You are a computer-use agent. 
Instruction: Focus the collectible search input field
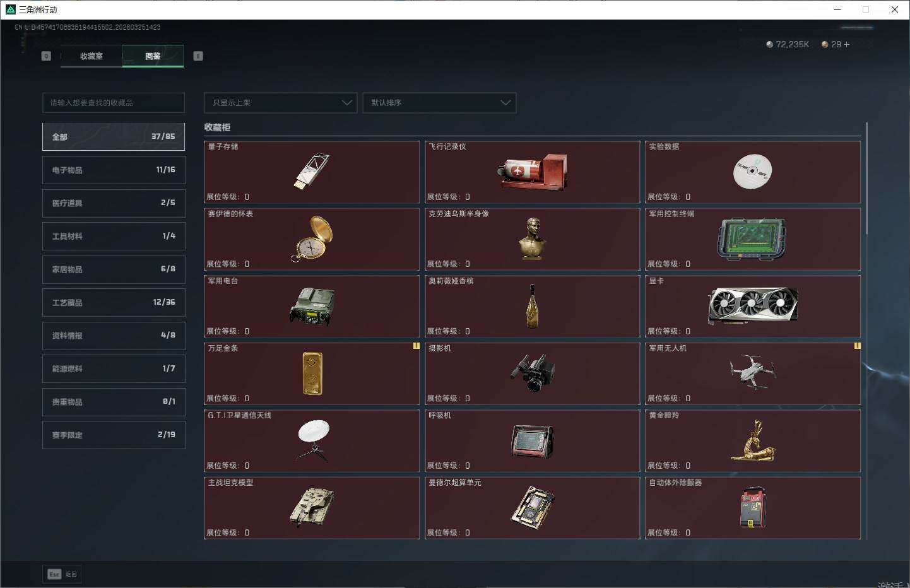114,103
